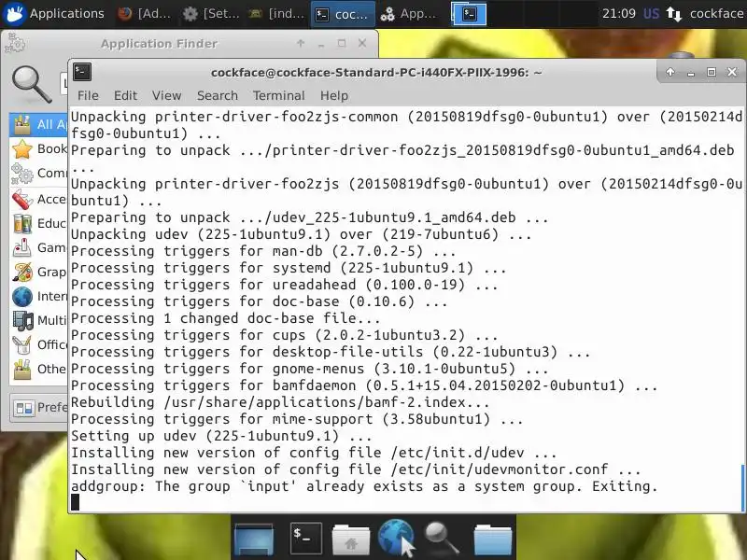Open the blue folder dock icon
Screen dimensions: 747x560
[493, 539]
